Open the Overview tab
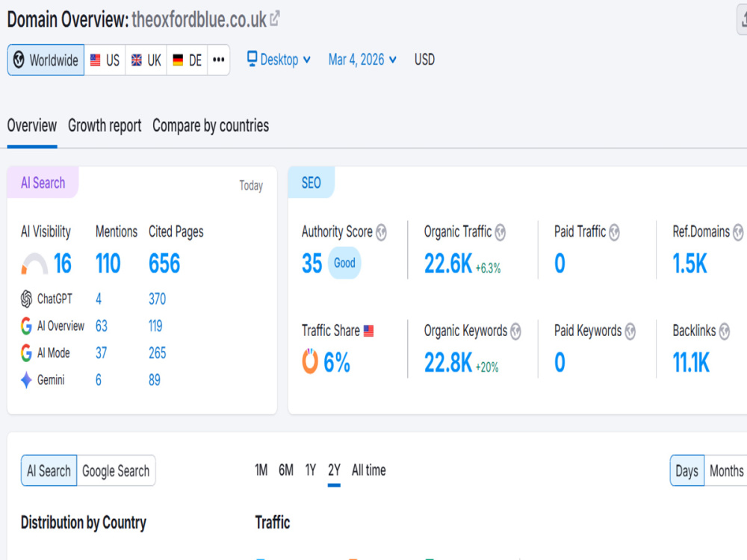 point(32,125)
